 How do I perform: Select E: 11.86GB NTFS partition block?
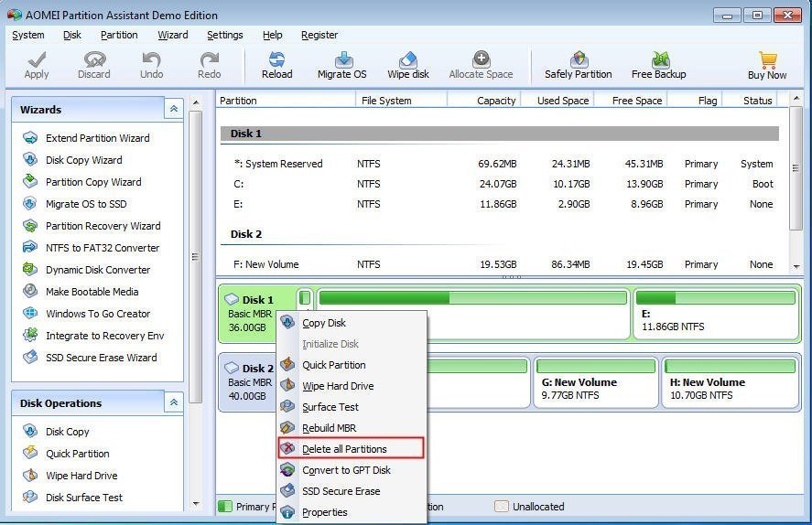[717, 314]
